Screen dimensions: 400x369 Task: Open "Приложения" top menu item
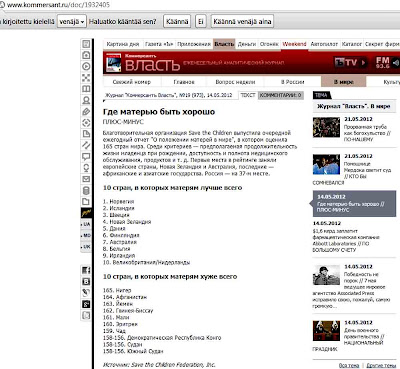tap(194, 44)
